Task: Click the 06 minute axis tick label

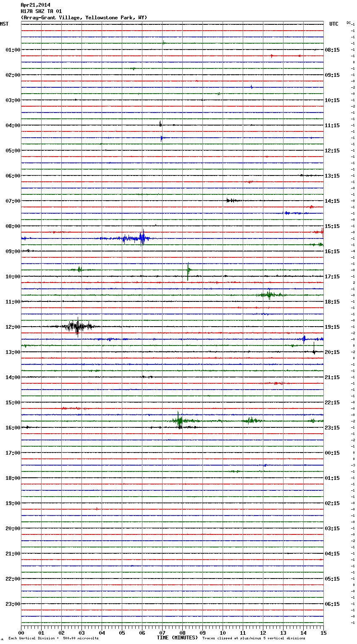Action: tap(142, 633)
